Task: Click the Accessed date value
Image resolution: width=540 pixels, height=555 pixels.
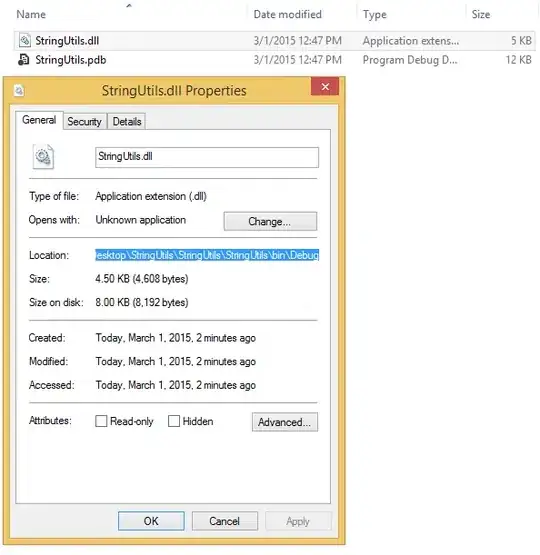Action: click(x=176, y=385)
